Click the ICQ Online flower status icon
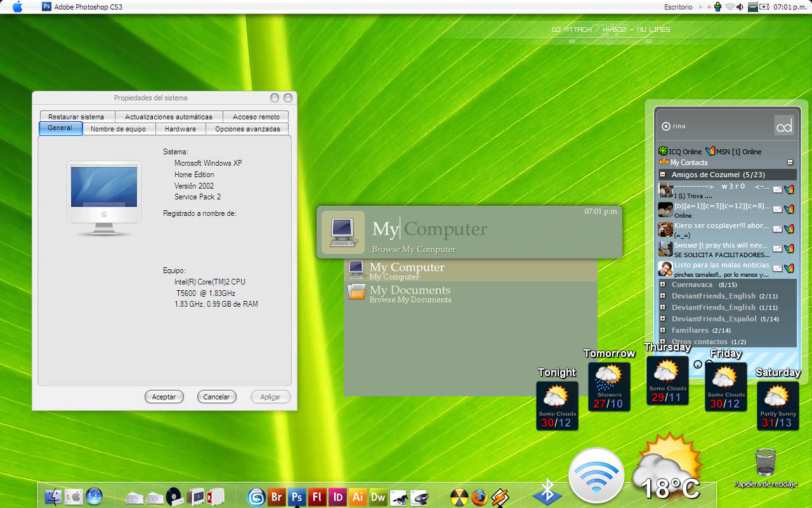This screenshot has width=812, height=508. (663, 151)
